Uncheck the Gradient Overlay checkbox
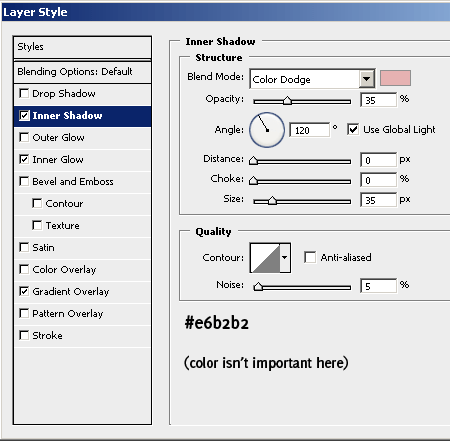 (x=24, y=291)
